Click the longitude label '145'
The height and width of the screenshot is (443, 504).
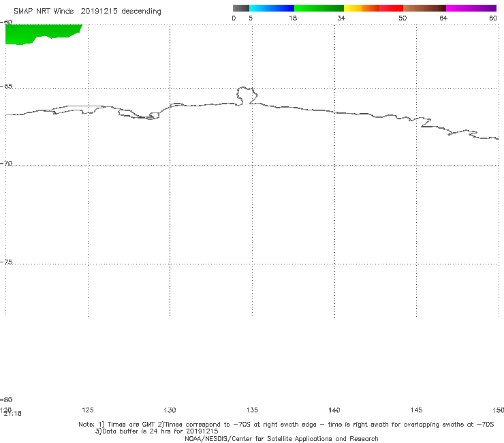[x=417, y=410]
